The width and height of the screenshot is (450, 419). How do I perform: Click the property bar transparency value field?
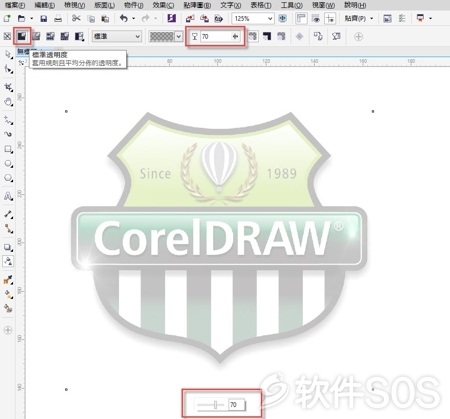[x=216, y=37]
